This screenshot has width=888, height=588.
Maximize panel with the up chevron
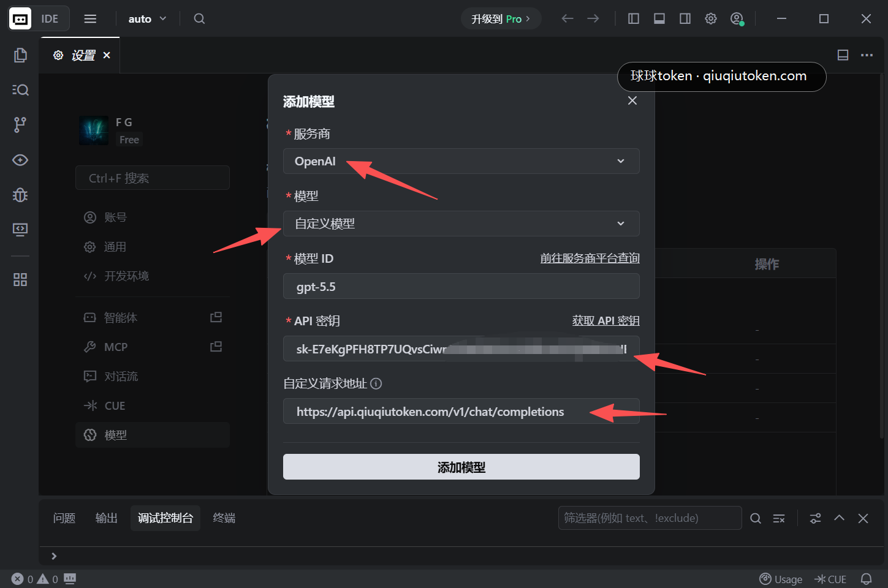tap(840, 518)
